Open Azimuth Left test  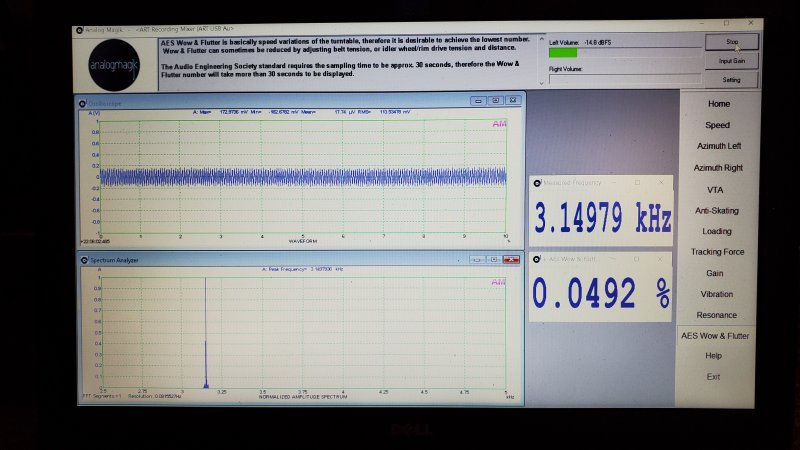tap(719, 146)
